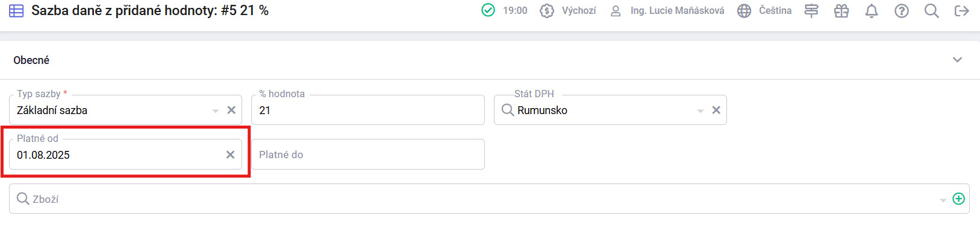
Task: Click green checkmark status icon near 19:00
Action: click(488, 10)
